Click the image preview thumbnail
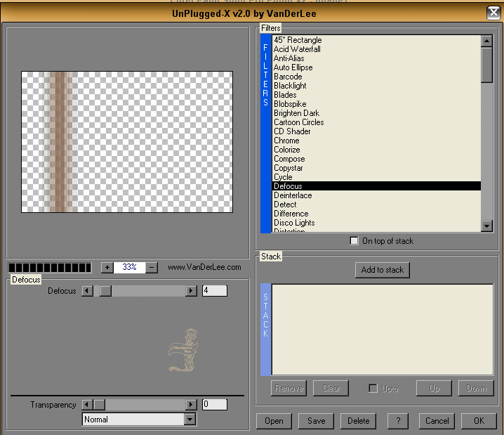The width and height of the screenshot is (504, 435). (127, 142)
